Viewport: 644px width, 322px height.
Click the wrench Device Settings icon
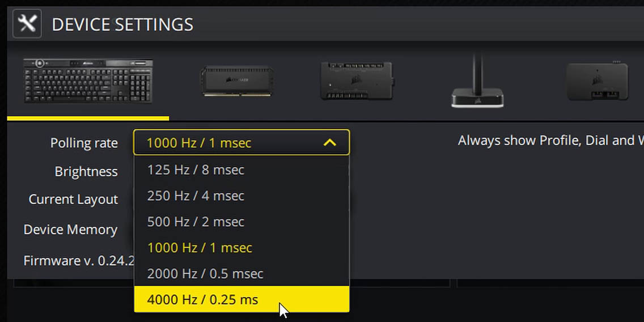click(27, 24)
